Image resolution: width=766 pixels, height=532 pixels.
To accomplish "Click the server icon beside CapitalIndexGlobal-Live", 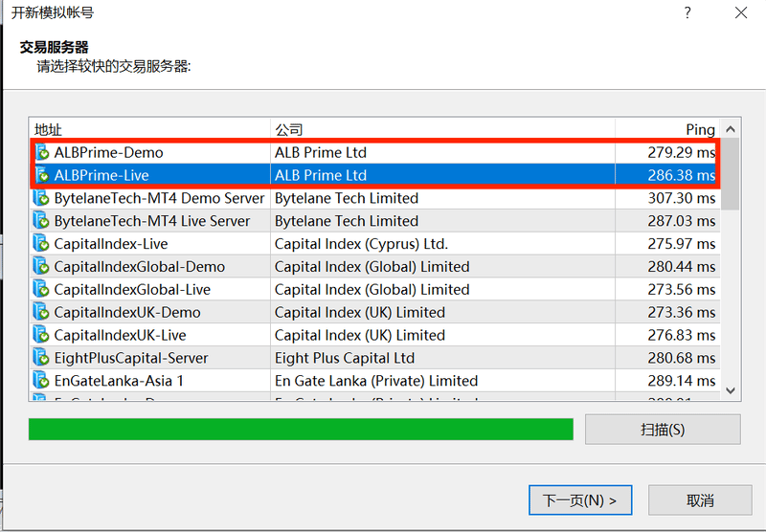I will 41,289.
